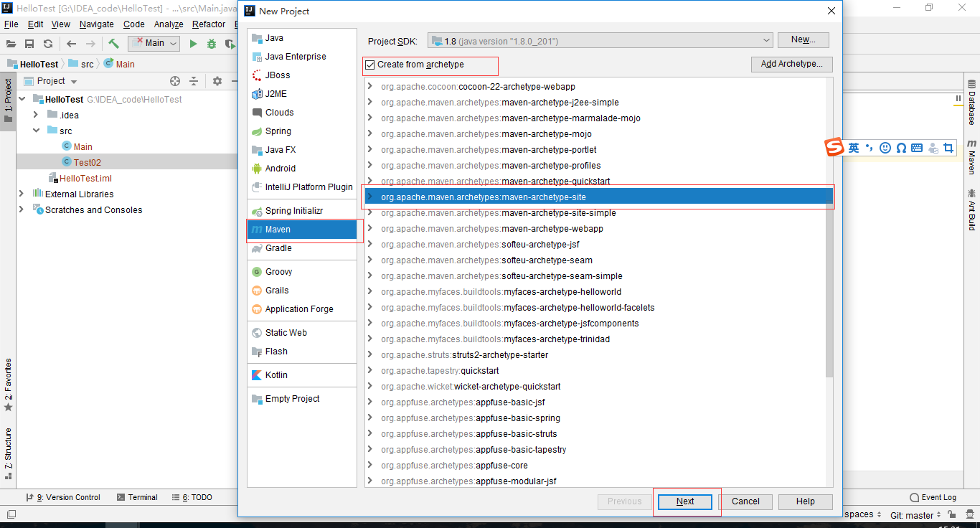Image resolution: width=980 pixels, height=528 pixels.
Task: Click the Next button in New Project dialog
Action: 685,501
